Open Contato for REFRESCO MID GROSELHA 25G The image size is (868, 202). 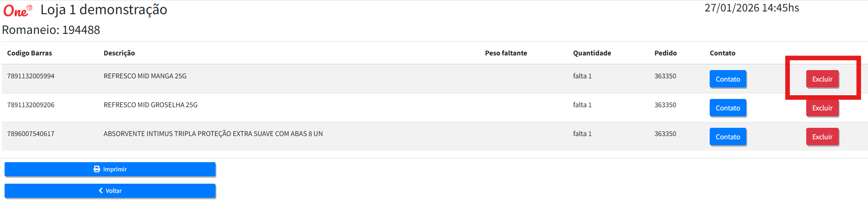(728, 108)
